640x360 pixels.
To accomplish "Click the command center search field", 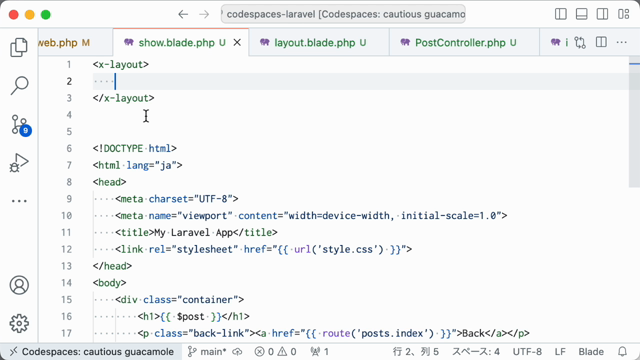I will tap(343, 14).
